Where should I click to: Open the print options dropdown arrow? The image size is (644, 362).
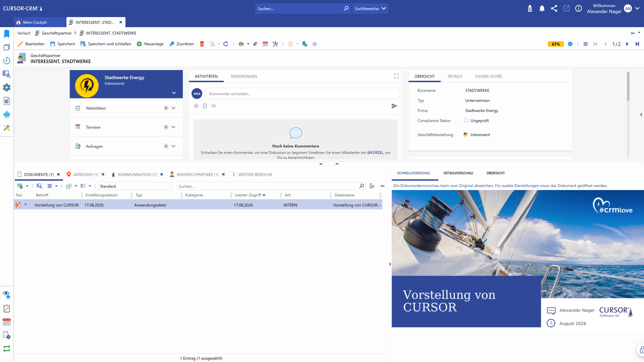(x=248, y=44)
